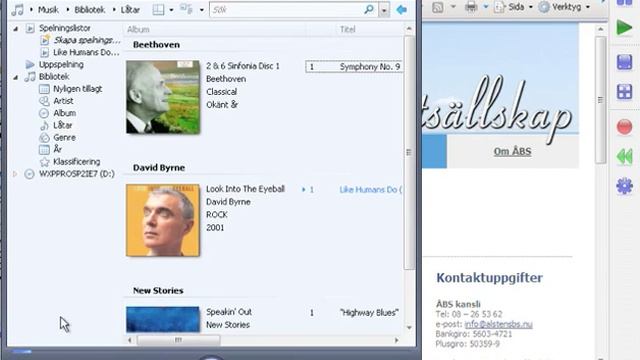This screenshot has height=360, width=640.
Task: Open view options dropdown arrow
Action: click(202, 10)
